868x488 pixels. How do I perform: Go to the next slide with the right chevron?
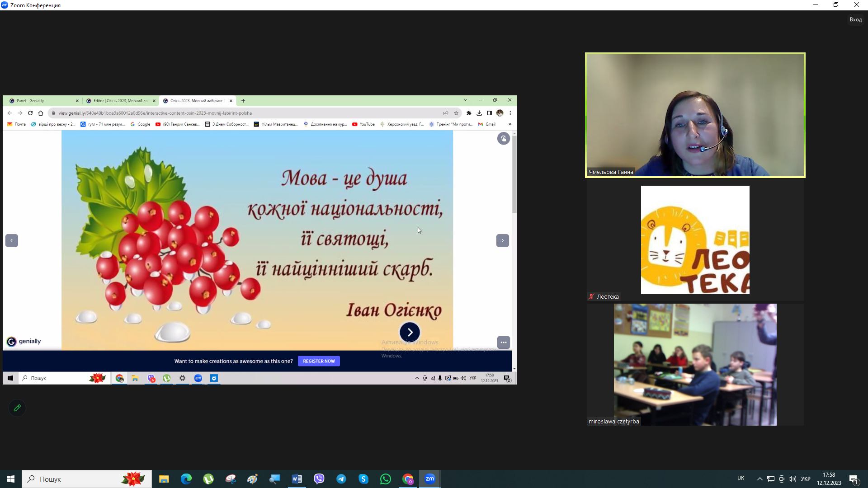502,240
